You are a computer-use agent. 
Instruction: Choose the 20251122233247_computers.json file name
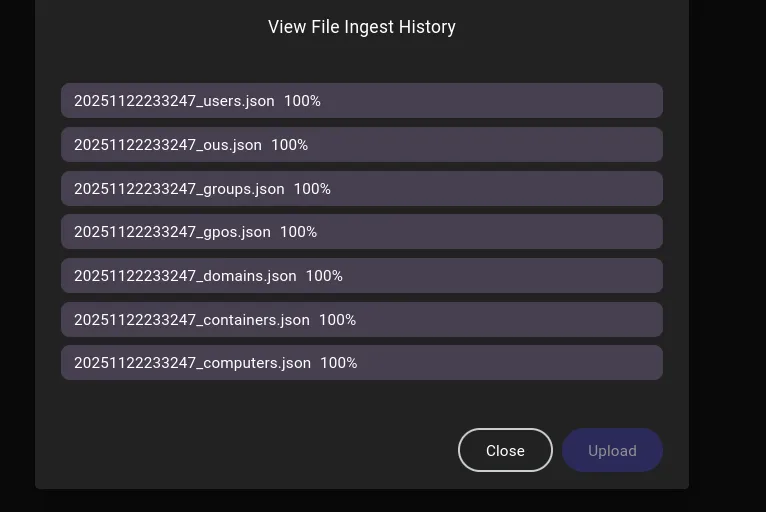pyautogui.click(x=192, y=363)
